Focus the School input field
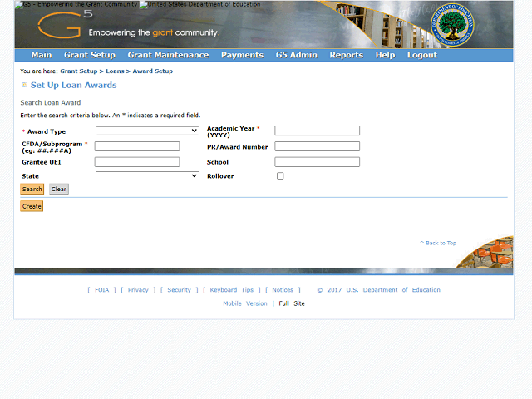This screenshot has width=532, height=399. pyautogui.click(x=318, y=162)
